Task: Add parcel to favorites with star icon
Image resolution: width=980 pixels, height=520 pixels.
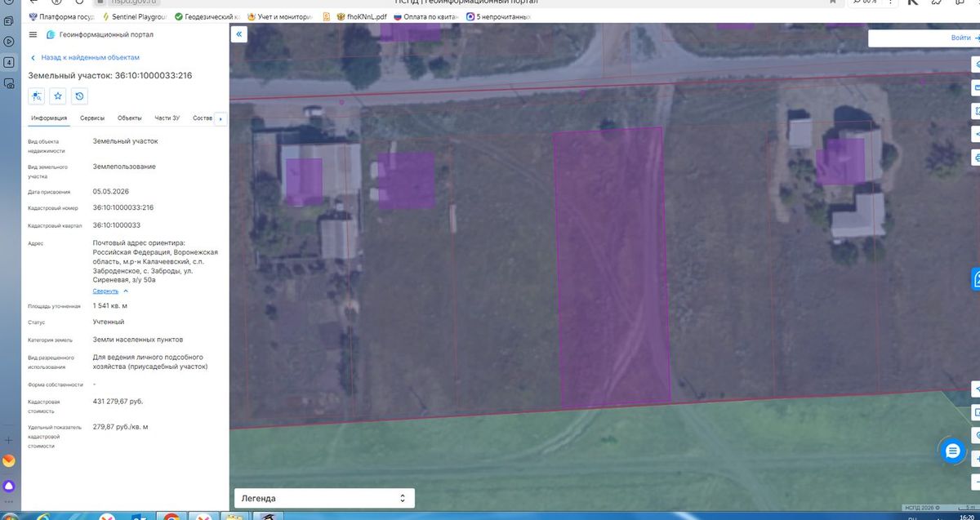Action: pyautogui.click(x=58, y=96)
